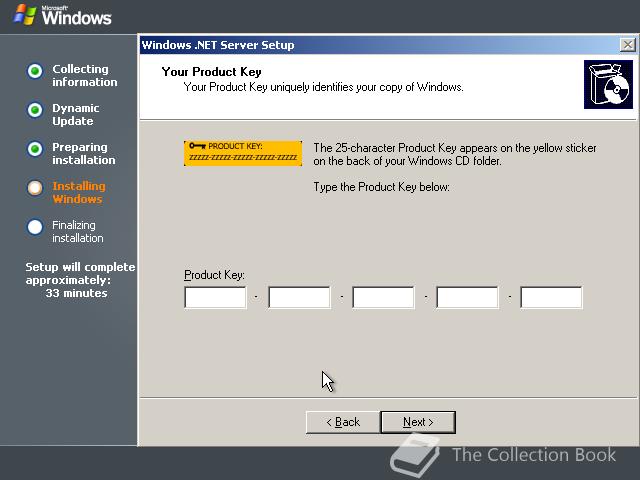Screen dimensions: 640x480
Task: Click the 'Installing Windows' orange label
Action: pos(79,193)
